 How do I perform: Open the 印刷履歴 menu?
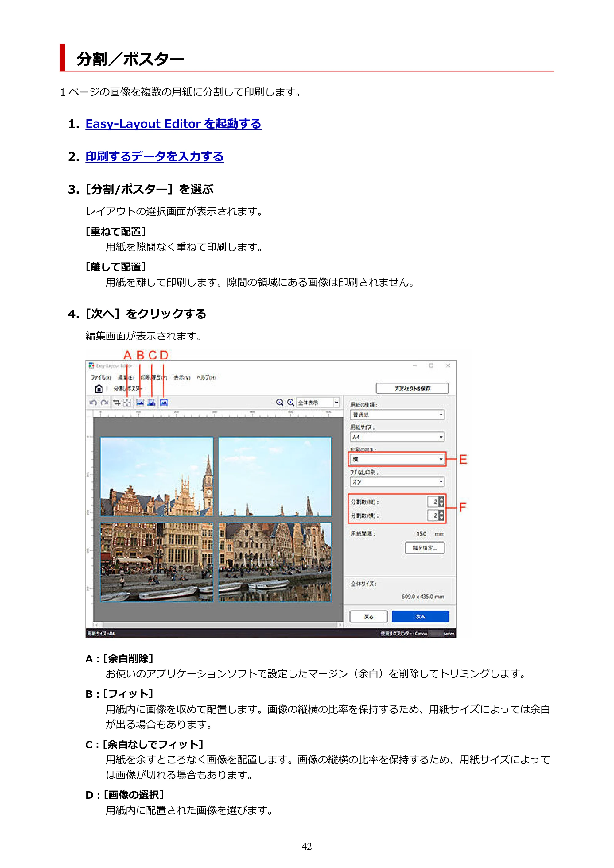(153, 377)
